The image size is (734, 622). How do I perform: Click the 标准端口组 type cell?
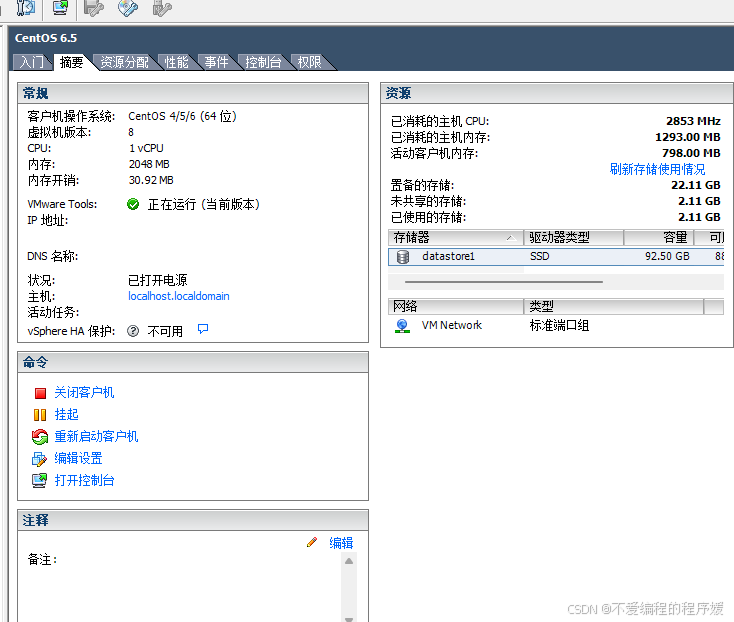tap(559, 325)
